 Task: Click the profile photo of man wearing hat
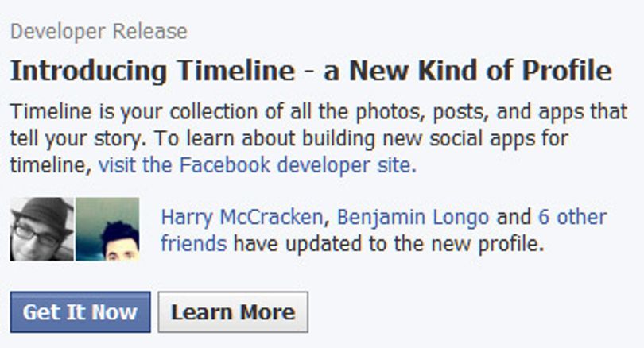click(x=42, y=229)
